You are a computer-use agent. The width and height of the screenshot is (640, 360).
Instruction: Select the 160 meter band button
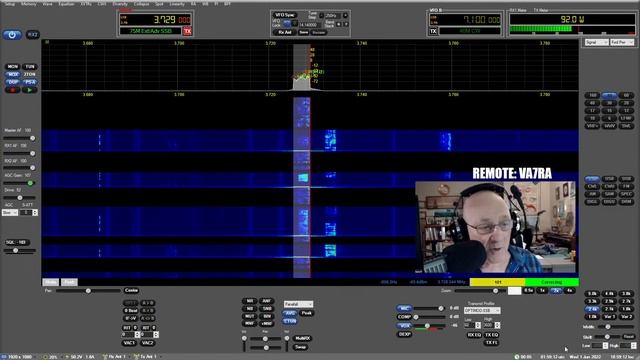[x=592, y=96]
